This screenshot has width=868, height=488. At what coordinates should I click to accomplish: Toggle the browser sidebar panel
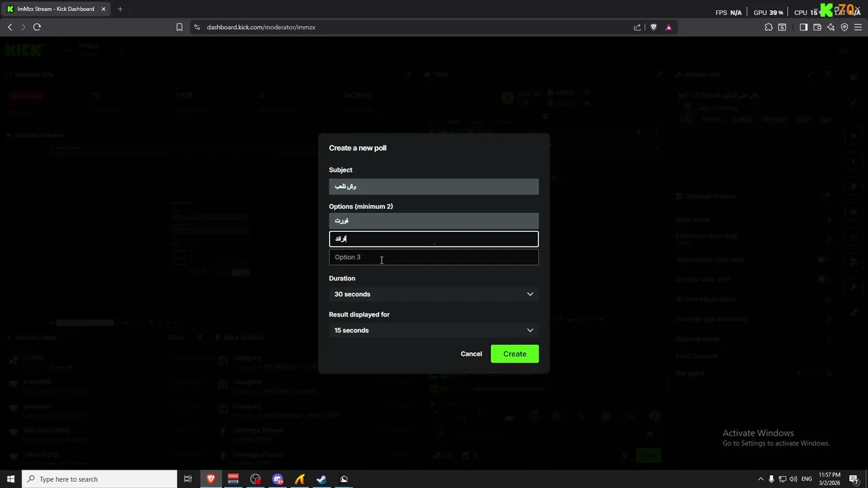(804, 27)
